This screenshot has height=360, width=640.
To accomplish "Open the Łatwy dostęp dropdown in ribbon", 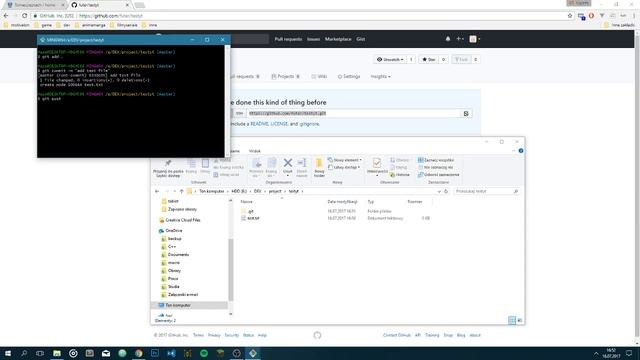I will point(344,167).
